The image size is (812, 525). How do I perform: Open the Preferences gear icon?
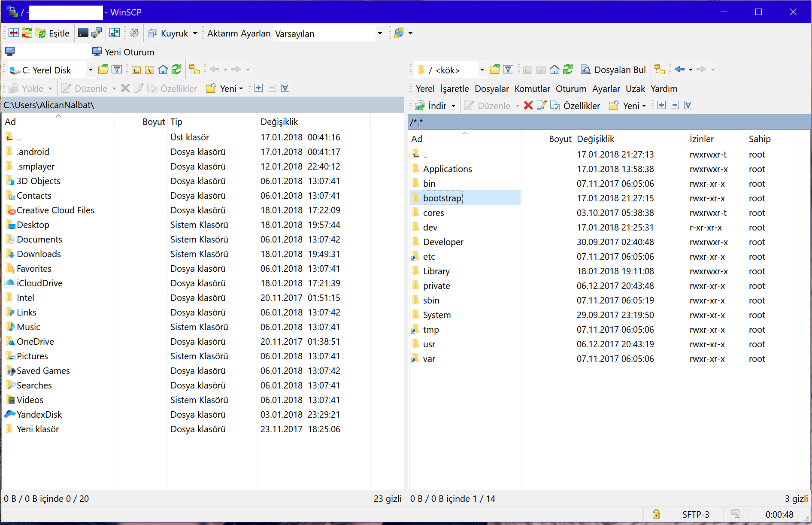134,33
